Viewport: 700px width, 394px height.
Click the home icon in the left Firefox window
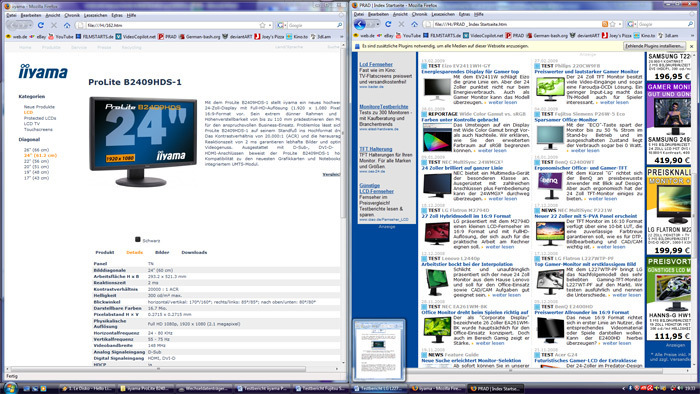point(67,25)
